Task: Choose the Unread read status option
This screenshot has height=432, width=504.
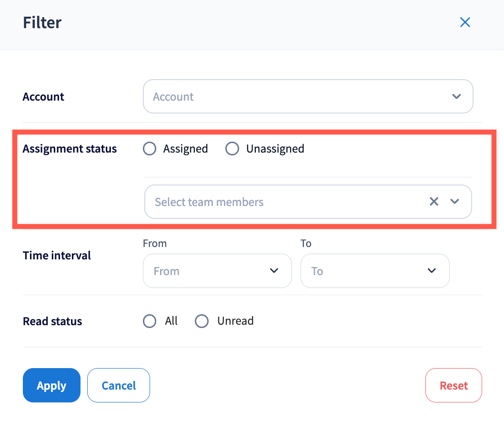Action: tap(202, 321)
